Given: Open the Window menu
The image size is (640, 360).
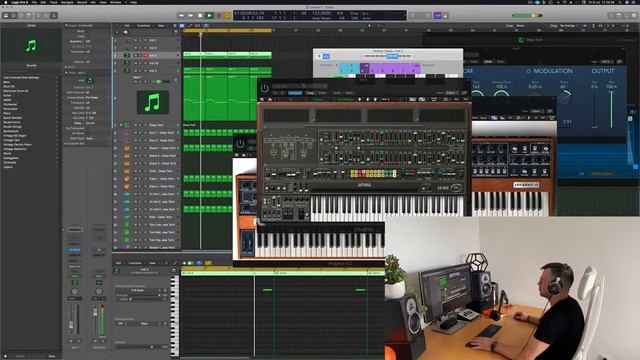Looking at the screenshot, I should (x=116, y=2).
